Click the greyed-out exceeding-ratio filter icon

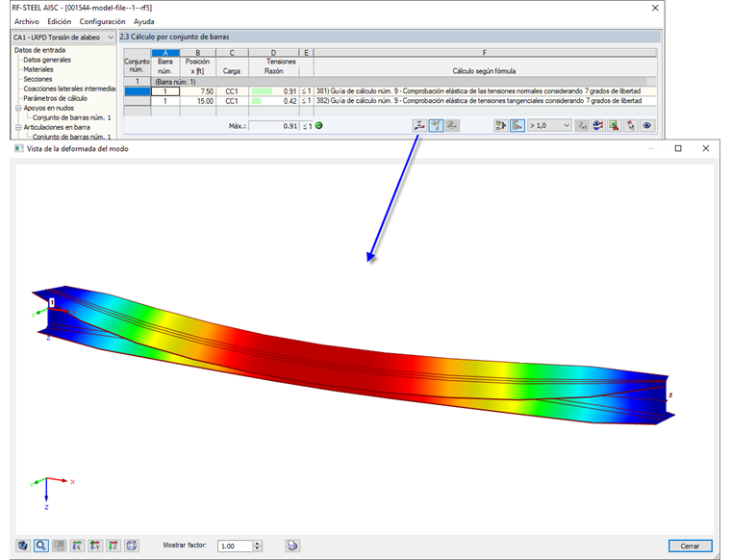tap(581, 125)
